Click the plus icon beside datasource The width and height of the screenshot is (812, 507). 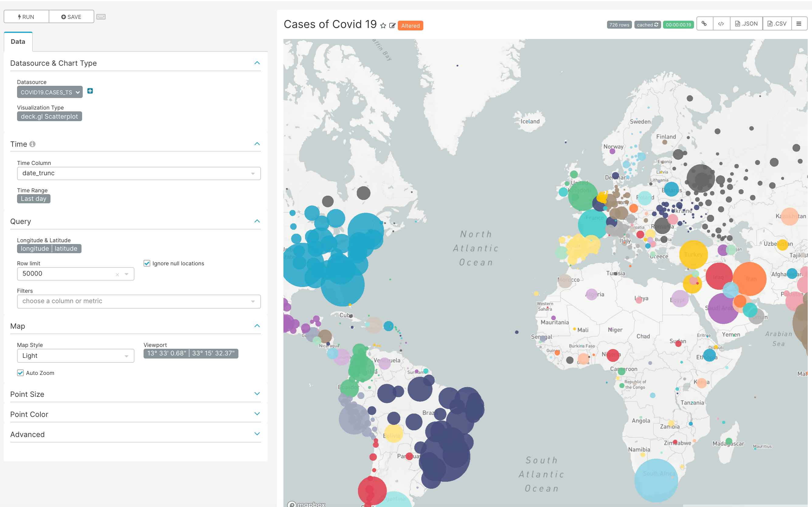tap(90, 91)
